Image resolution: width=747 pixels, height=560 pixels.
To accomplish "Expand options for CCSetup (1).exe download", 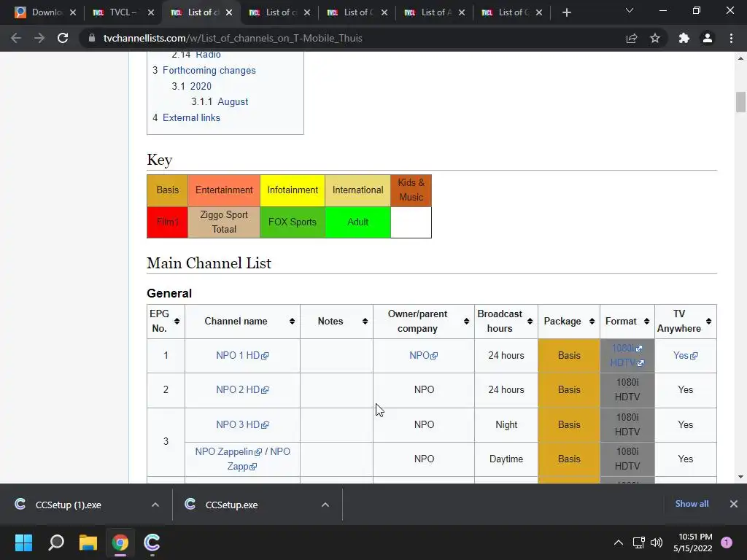I will (155, 505).
